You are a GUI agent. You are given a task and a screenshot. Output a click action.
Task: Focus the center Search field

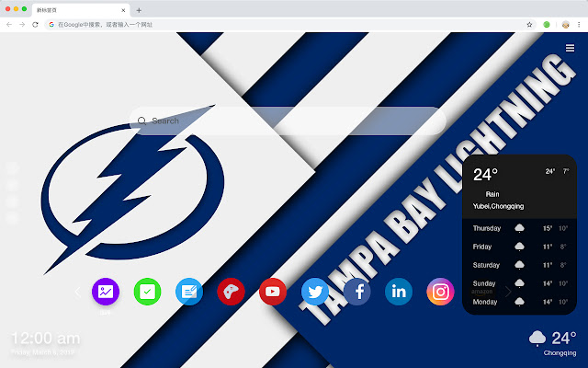[288, 121]
